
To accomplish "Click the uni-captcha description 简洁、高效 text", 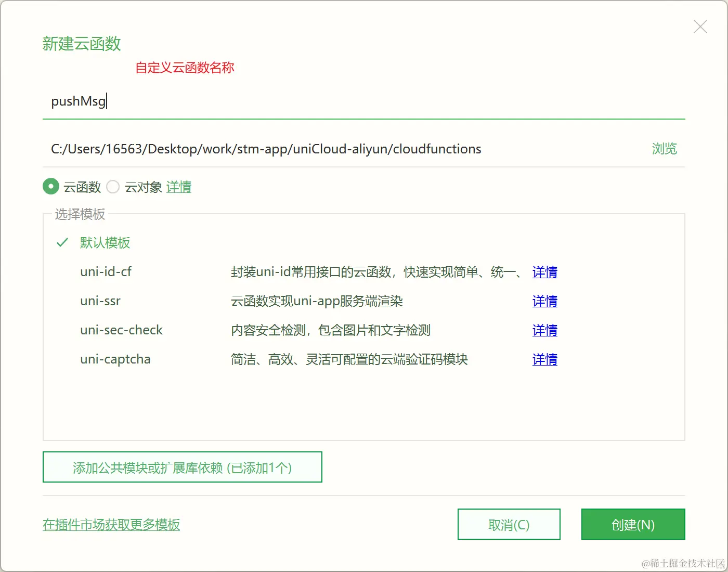I will (x=349, y=359).
